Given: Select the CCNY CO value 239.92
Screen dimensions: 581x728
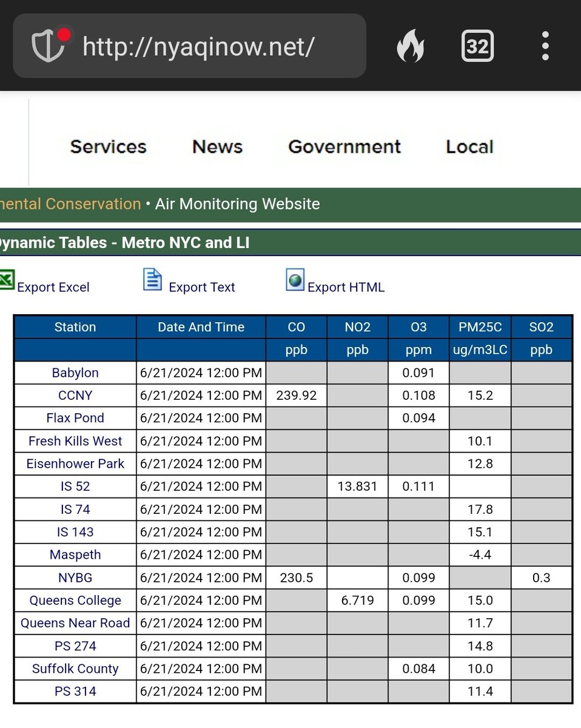Looking at the screenshot, I should tap(297, 396).
